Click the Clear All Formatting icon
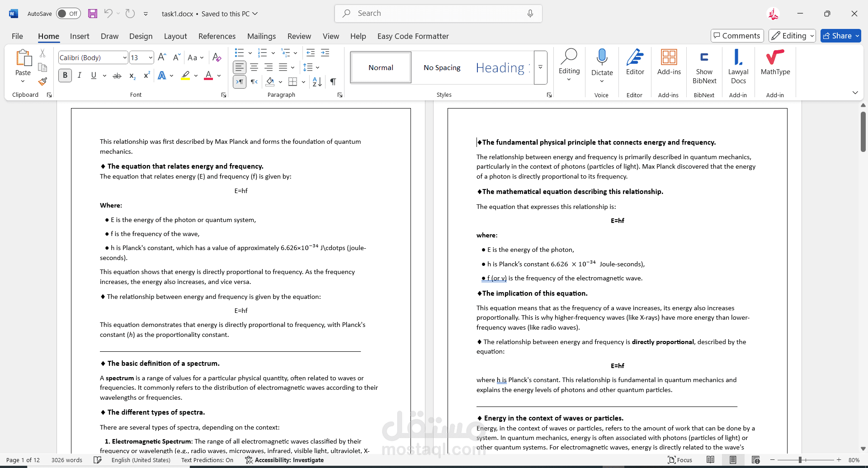Viewport: 868px width, 468px height. 217,57
